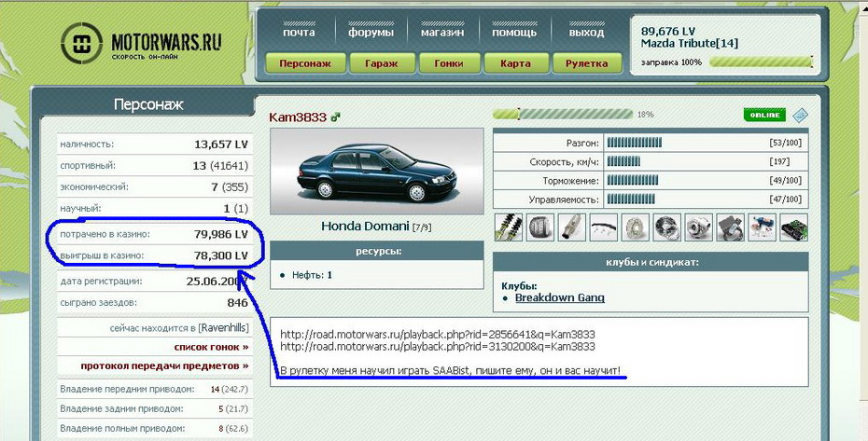Click the экономический 7 (355) row
The width and height of the screenshot is (868, 441).
[154, 187]
